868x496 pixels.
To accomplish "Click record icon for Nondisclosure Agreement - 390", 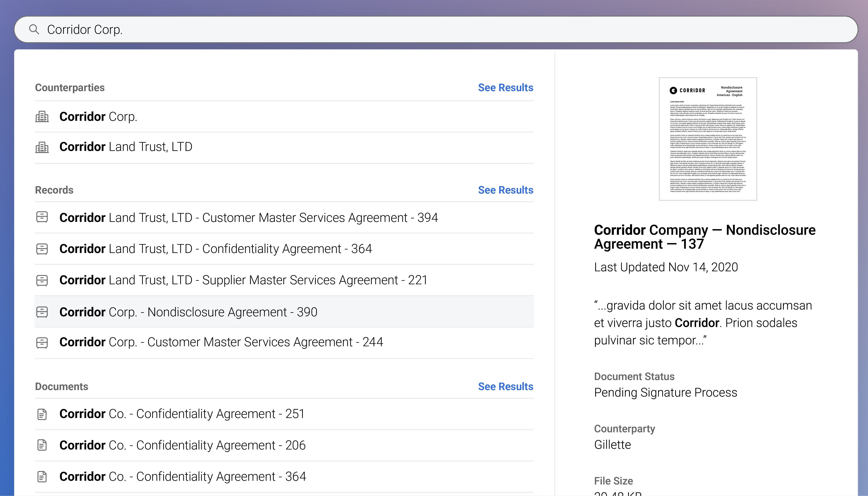I will 42,312.
